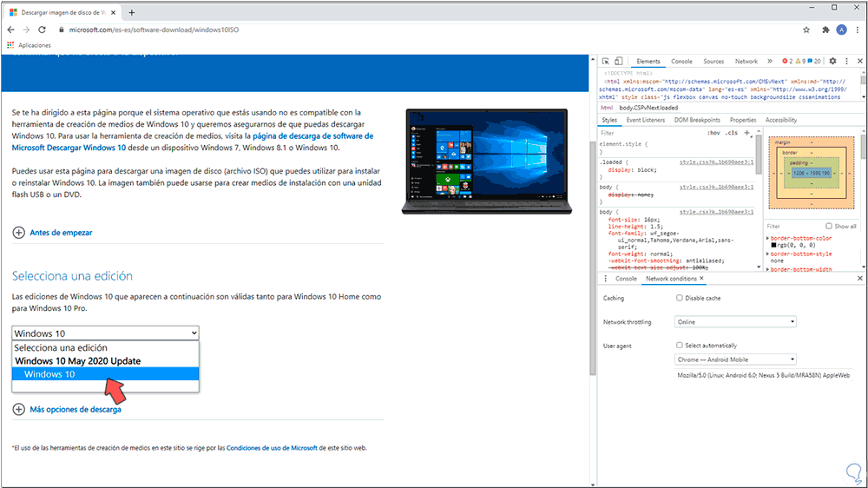Open style.csx link for .loaded rule
The height and width of the screenshot is (488, 868).
pyautogui.click(x=716, y=162)
